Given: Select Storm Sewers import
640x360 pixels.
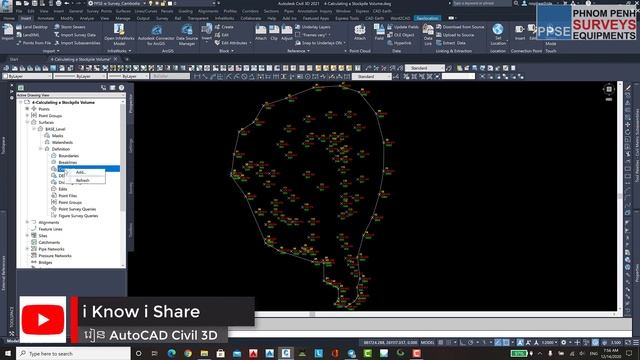Looking at the screenshot, I should point(69,27).
